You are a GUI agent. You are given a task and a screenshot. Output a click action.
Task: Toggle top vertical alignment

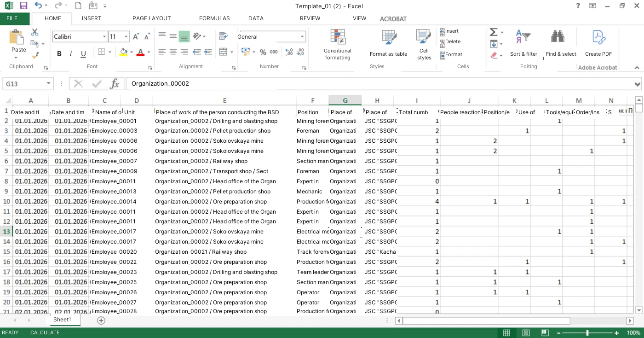(162, 36)
